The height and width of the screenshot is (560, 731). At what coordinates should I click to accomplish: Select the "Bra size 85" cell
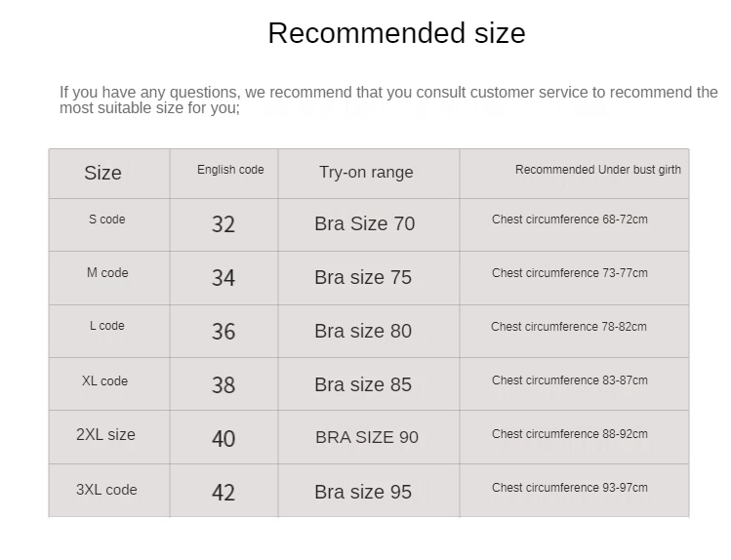tap(363, 384)
